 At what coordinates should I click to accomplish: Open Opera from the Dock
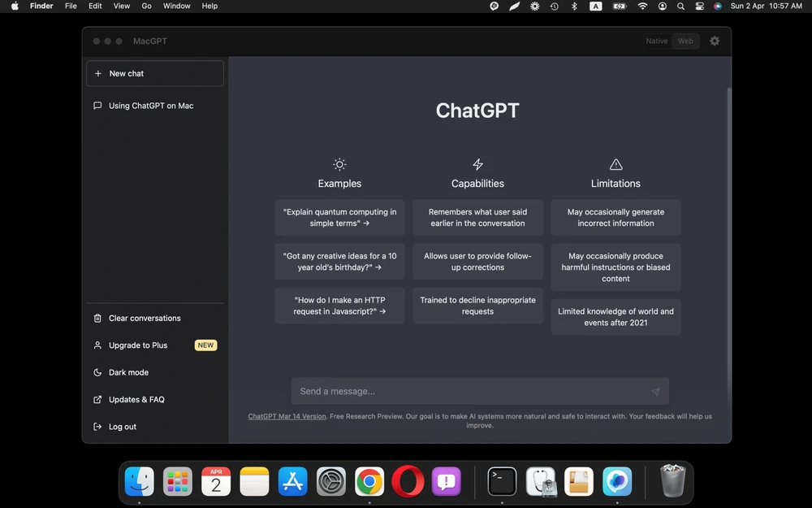point(408,481)
